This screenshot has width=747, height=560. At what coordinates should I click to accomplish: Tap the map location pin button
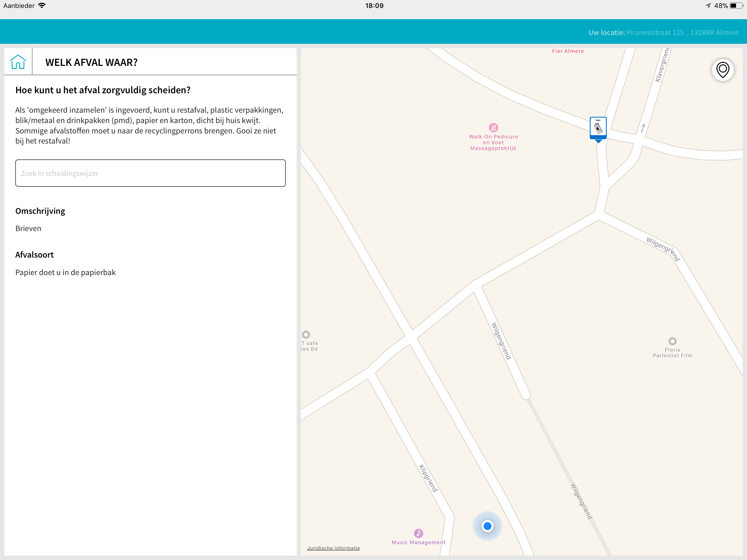pyautogui.click(x=722, y=70)
